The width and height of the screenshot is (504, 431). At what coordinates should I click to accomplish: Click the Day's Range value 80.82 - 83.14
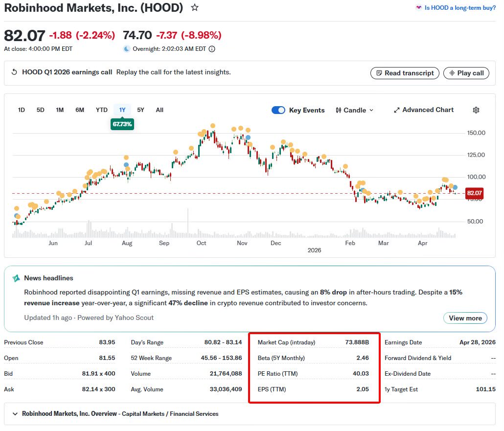tap(223, 342)
